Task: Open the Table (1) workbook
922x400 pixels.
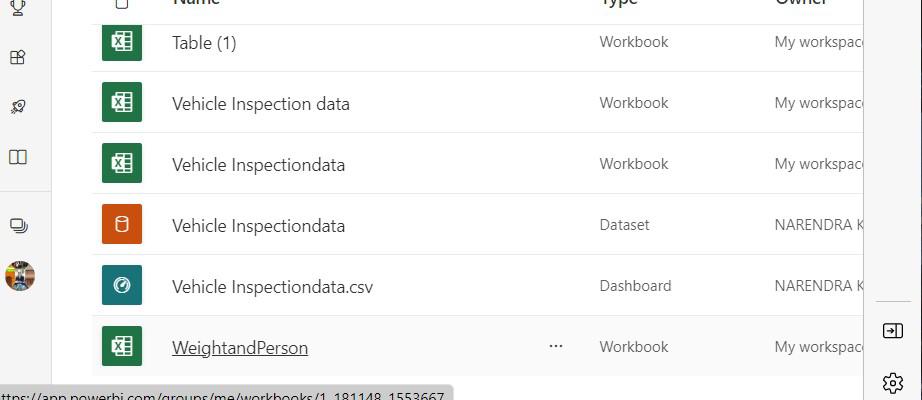Action: point(204,43)
